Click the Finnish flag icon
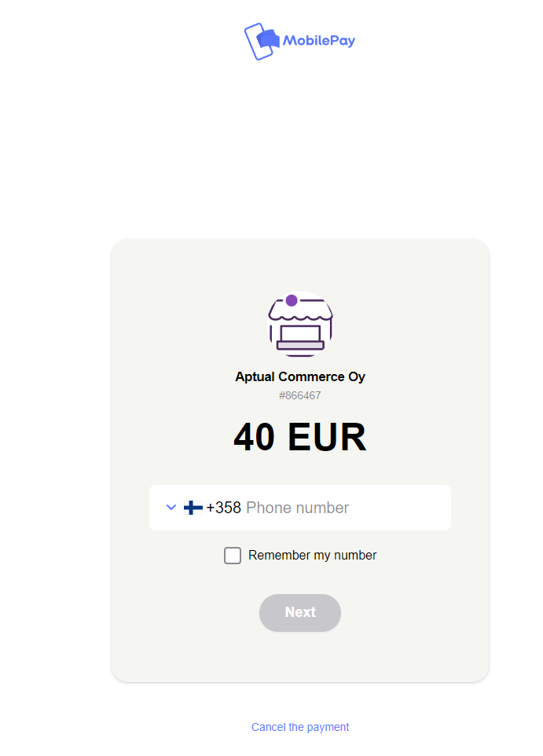This screenshot has width=543, height=756. click(x=193, y=508)
